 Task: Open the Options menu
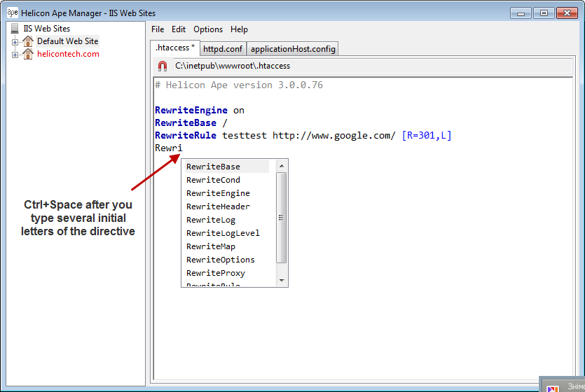pyautogui.click(x=208, y=29)
